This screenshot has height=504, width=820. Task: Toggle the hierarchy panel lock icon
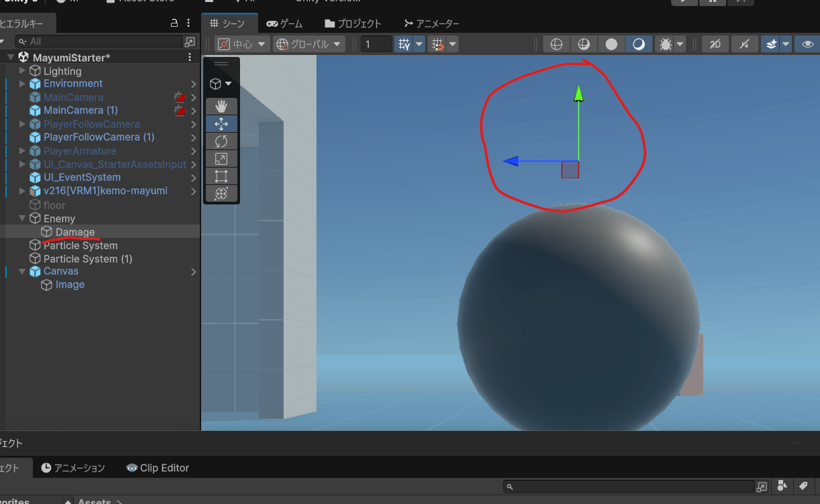click(x=174, y=23)
